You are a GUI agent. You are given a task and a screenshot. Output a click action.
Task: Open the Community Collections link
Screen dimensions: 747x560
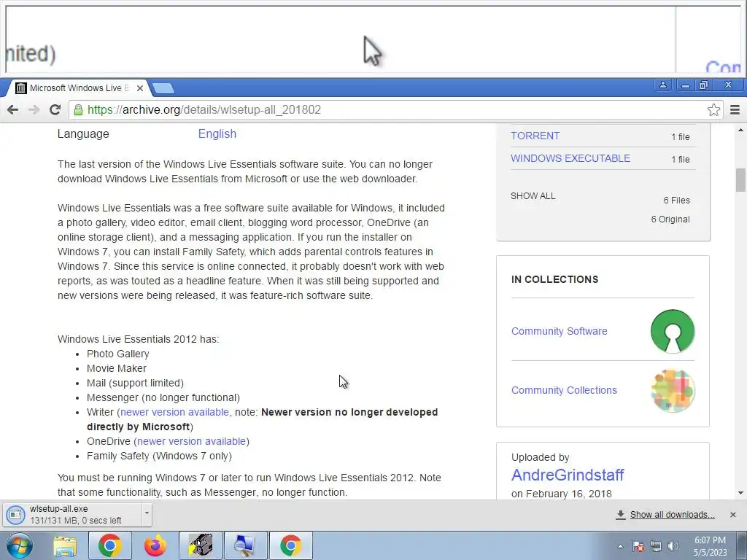point(564,390)
